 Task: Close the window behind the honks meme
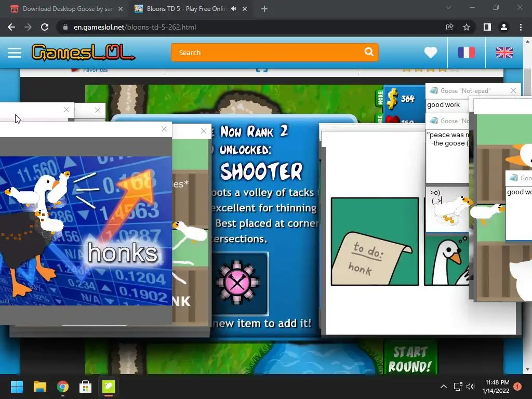(x=203, y=131)
